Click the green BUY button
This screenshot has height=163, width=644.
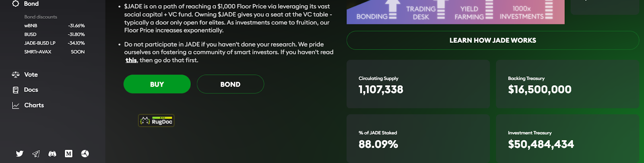click(157, 84)
